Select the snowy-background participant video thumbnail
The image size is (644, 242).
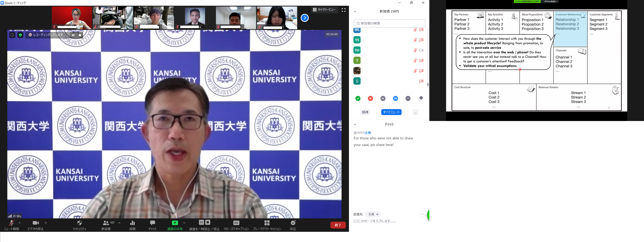[x=154, y=18]
